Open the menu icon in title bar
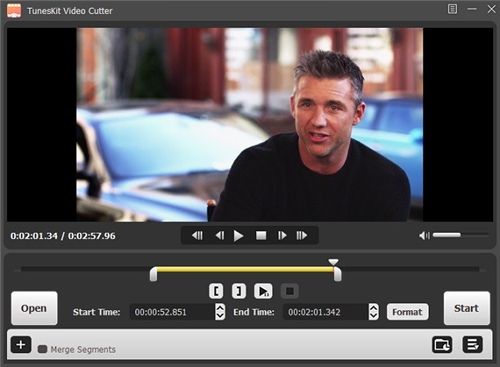 pos(452,9)
